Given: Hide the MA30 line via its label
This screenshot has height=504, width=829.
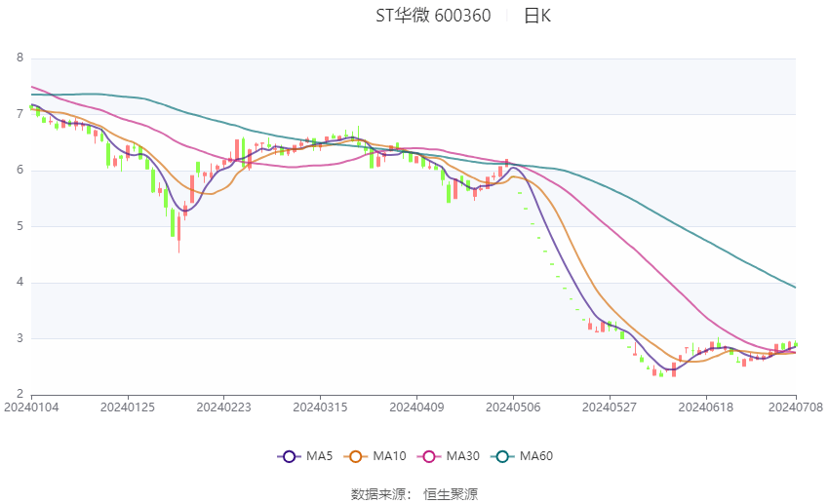Looking at the screenshot, I should click(x=463, y=456).
